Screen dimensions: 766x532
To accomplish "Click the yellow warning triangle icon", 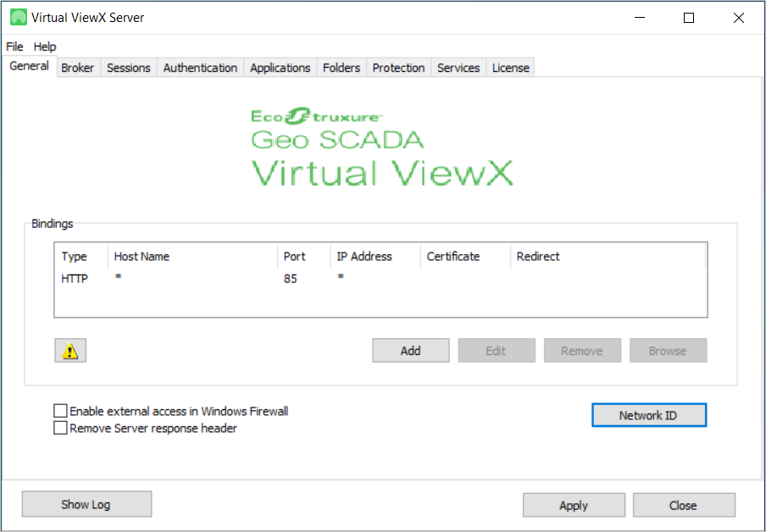I will point(70,351).
